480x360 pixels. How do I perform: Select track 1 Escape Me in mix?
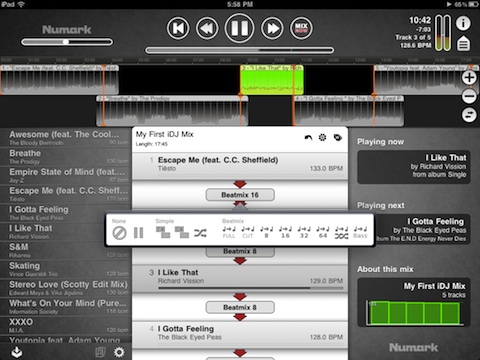pos(240,166)
